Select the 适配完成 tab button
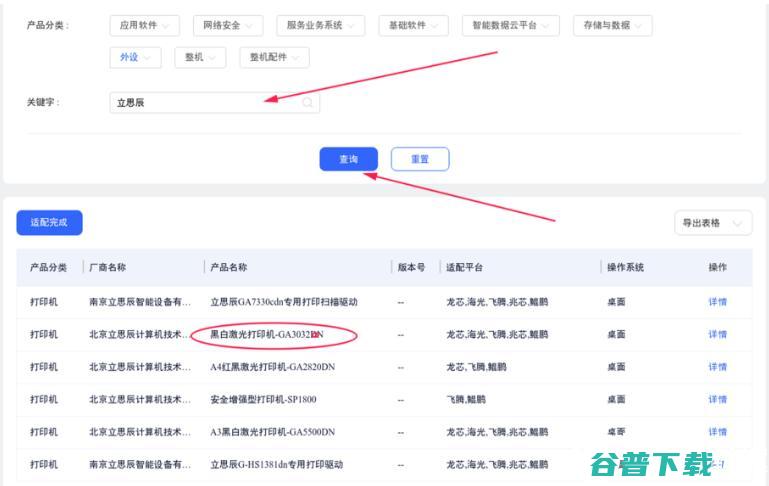Image resolution: width=769 pixels, height=486 pixels. point(49,223)
